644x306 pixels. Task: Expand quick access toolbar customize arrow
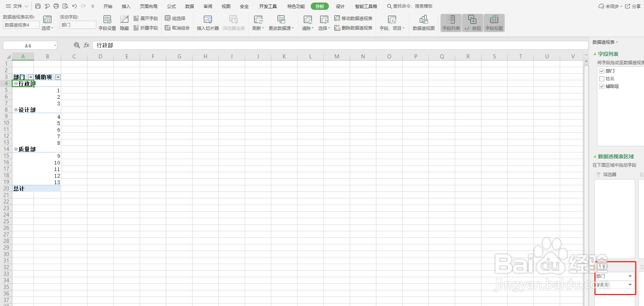(93, 6)
